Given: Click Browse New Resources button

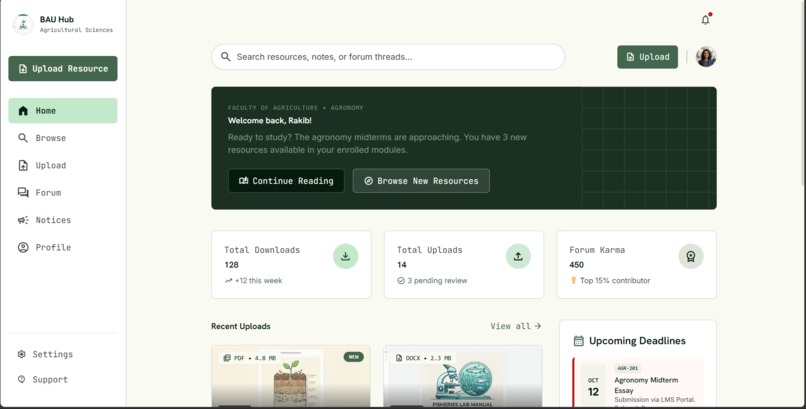Looking at the screenshot, I should 421,181.
